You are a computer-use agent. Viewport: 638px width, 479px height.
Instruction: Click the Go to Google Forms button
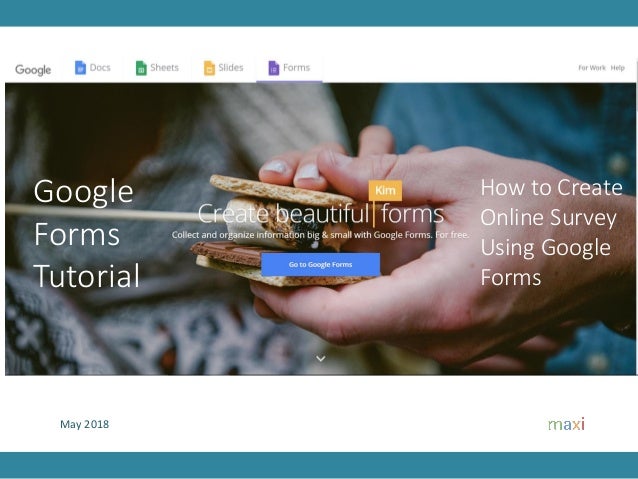[x=321, y=265]
